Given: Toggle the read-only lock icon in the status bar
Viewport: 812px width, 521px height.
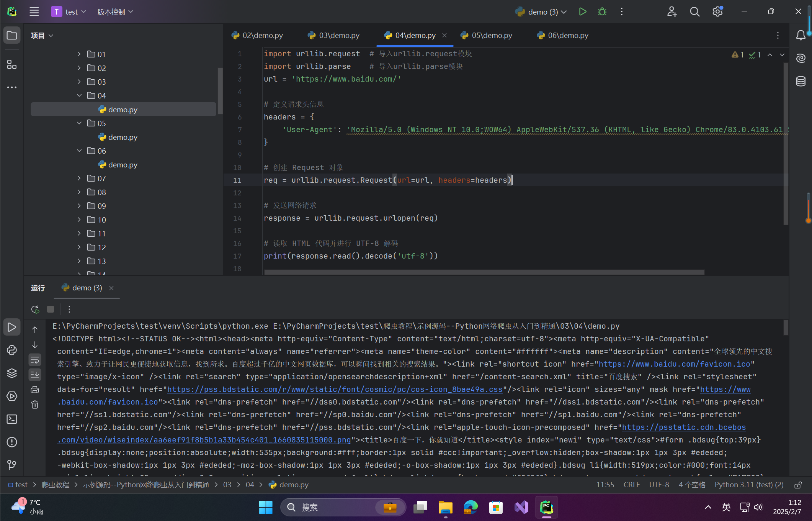Looking at the screenshot, I should click(798, 485).
